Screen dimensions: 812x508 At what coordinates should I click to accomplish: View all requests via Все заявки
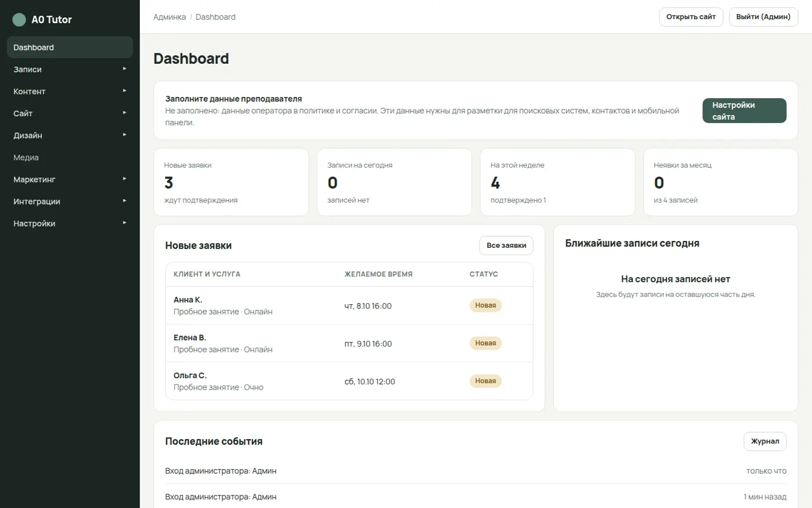506,246
